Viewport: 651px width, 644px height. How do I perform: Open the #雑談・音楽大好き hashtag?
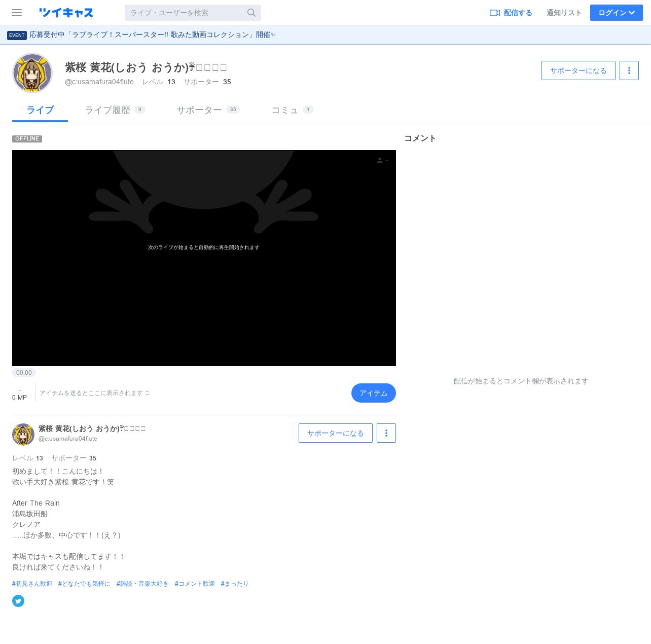[x=142, y=584]
